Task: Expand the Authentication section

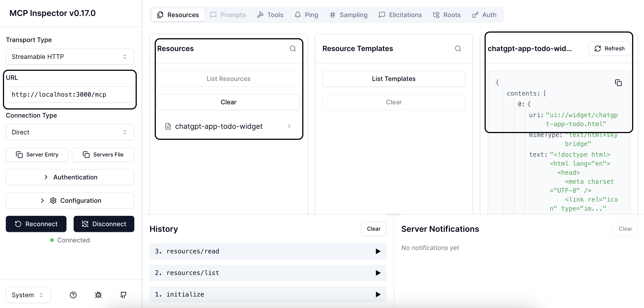Action: click(70, 177)
